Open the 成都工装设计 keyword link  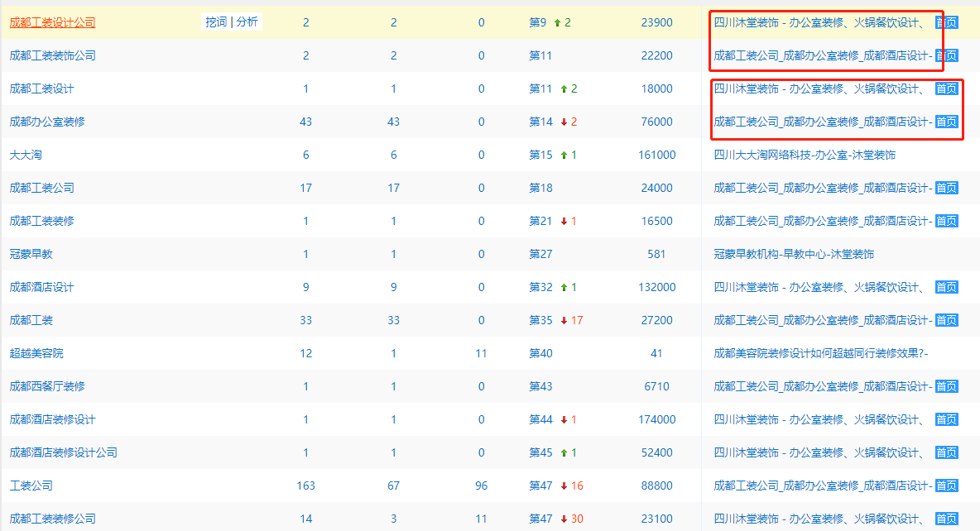pos(42,88)
